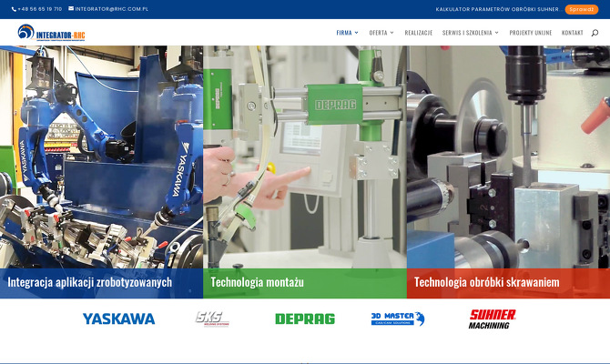Click the 3D Master logo
This screenshot has height=364, width=610.
pyautogui.click(x=398, y=318)
